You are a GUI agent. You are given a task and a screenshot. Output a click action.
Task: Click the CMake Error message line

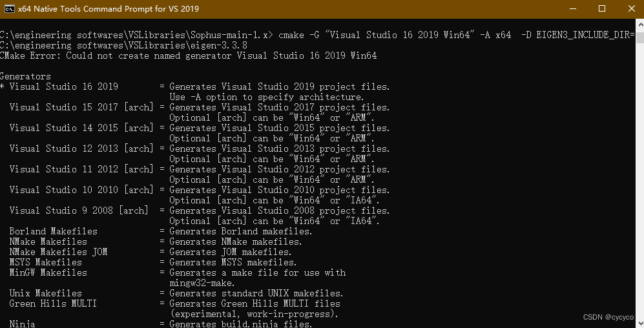(x=188, y=56)
